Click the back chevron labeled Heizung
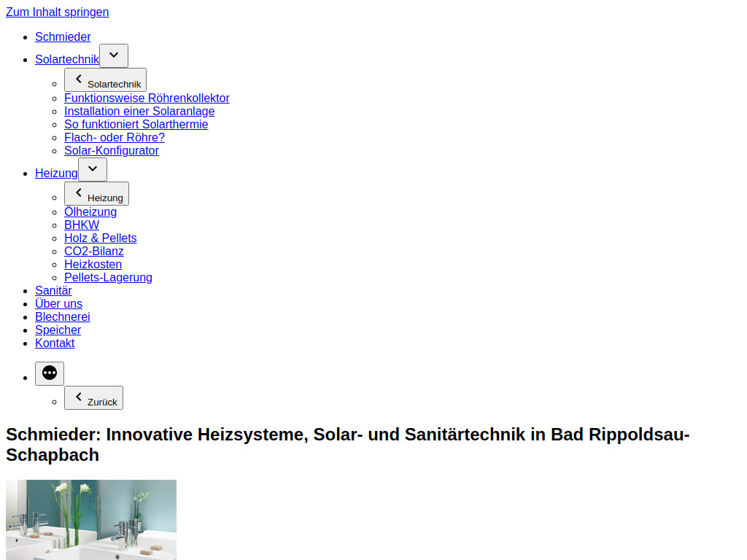Image resolution: width=747 pixels, height=560 pixels. coord(96,193)
